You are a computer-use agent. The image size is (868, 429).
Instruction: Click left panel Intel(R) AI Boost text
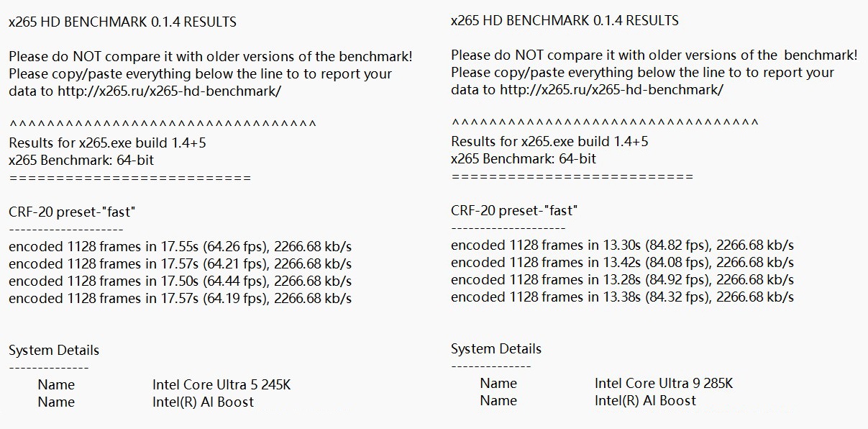203,402
